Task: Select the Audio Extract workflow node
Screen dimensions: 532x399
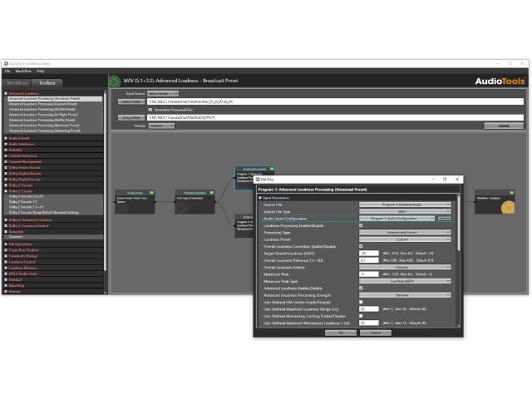Action: pos(135,202)
